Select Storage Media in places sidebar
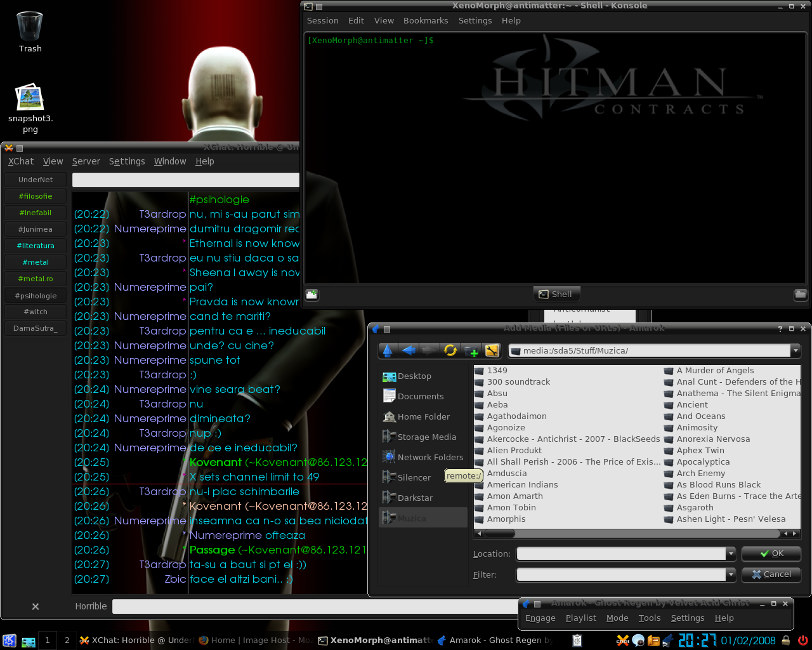The image size is (812, 650). pyautogui.click(x=423, y=437)
